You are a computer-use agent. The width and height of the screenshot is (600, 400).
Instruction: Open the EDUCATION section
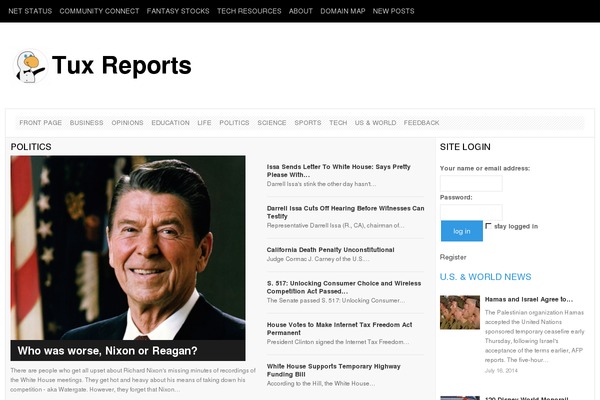pyautogui.click(x=170, y=122)
